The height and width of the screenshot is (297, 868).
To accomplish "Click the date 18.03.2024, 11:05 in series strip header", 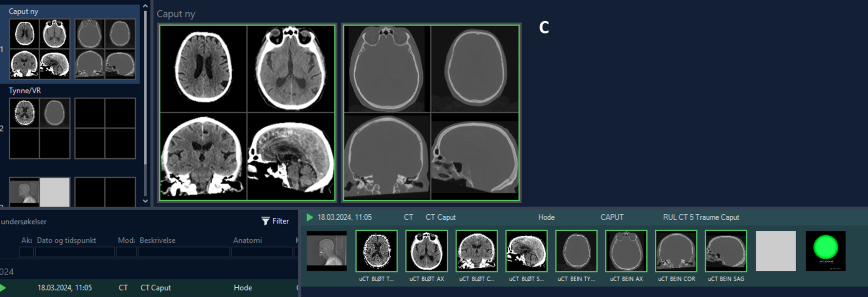I will pyautogui.click(x=345, y=217).
